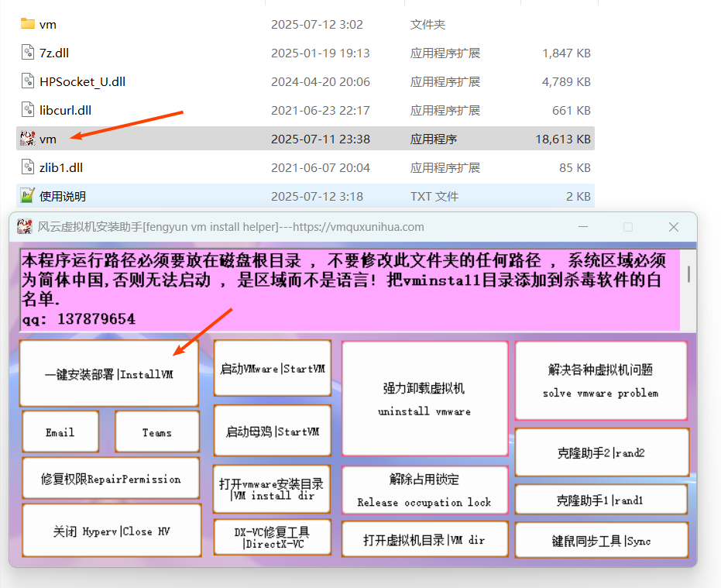The image size is (721, 588).
Task: Open the DX-VC修复工具 DirectX-VC button
Action: coord(272,538)
